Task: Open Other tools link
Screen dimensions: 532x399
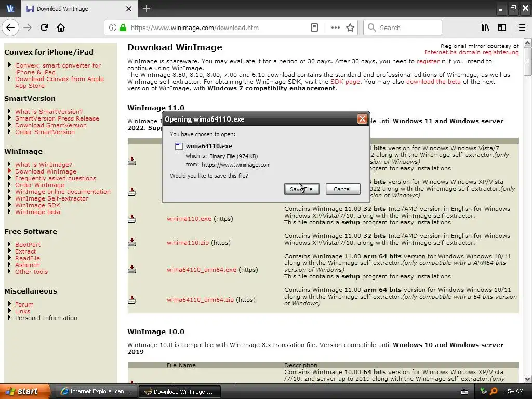Action: [x=31, y=272]
